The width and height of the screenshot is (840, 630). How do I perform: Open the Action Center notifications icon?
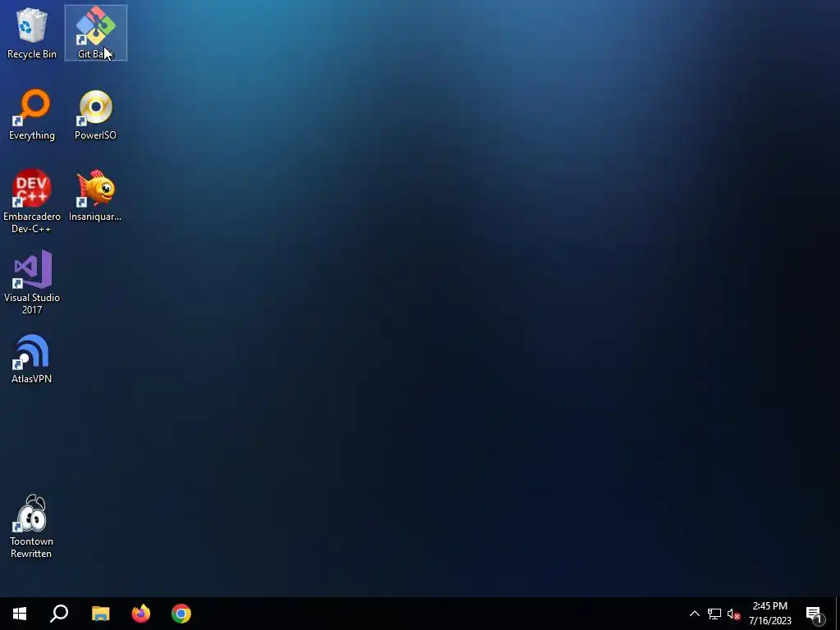[815, 614]
